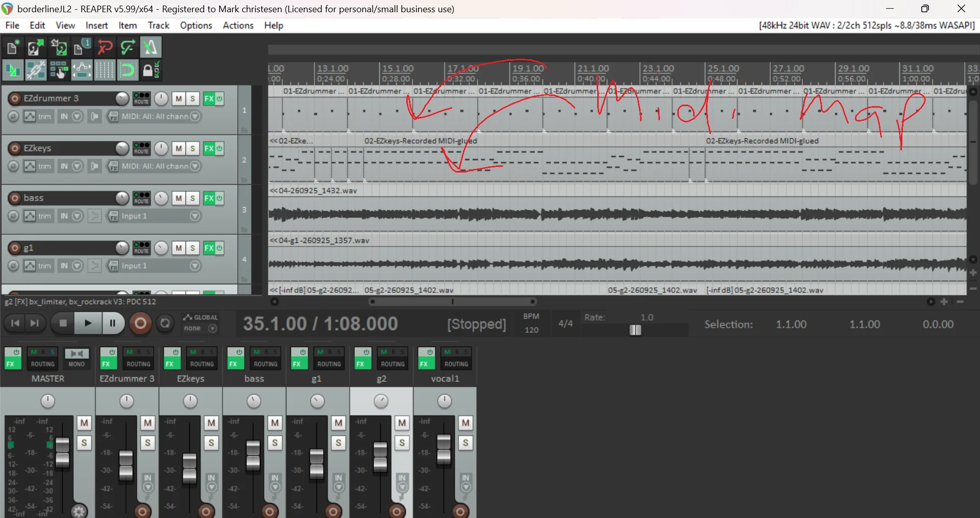Click the Record transport button
Viewport: 980px width, 518px height.
pyautogui.click(x=140, y=323)
